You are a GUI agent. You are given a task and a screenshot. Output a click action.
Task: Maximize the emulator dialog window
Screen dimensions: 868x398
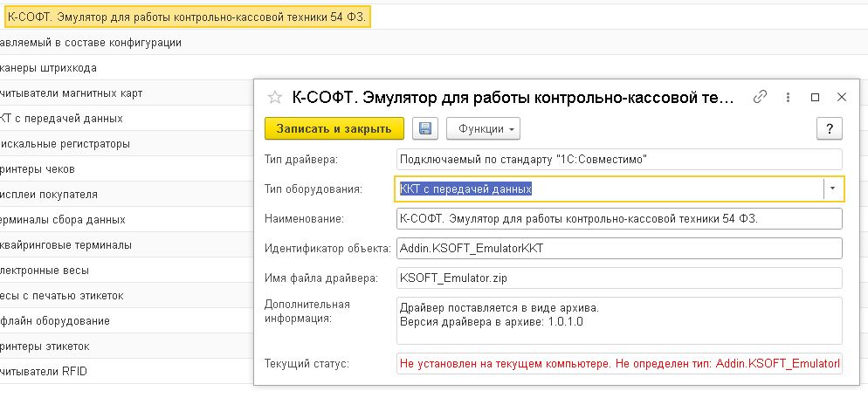(815, 98)
